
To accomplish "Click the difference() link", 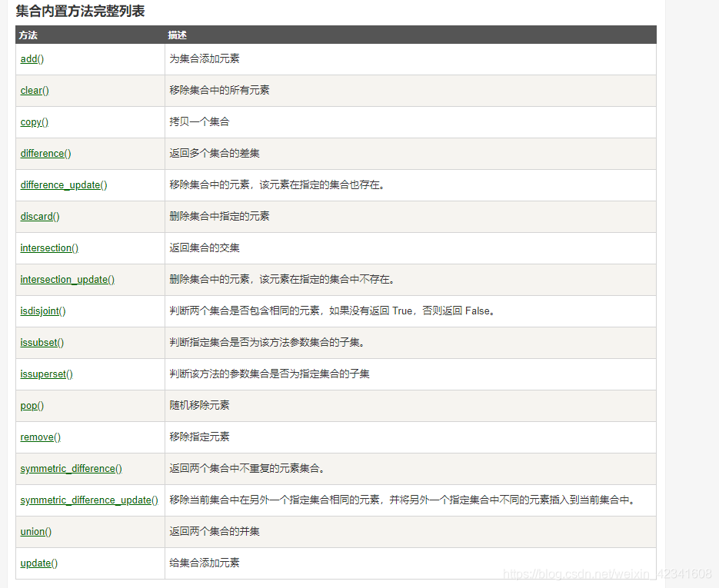I will 45,154.
